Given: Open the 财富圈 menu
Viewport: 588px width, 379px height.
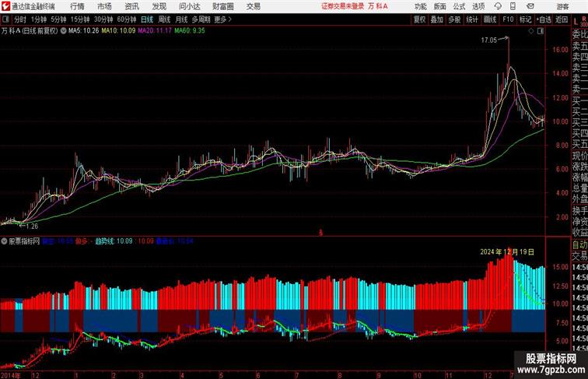Looking at the screenshot, I should [x=222, y=6].
